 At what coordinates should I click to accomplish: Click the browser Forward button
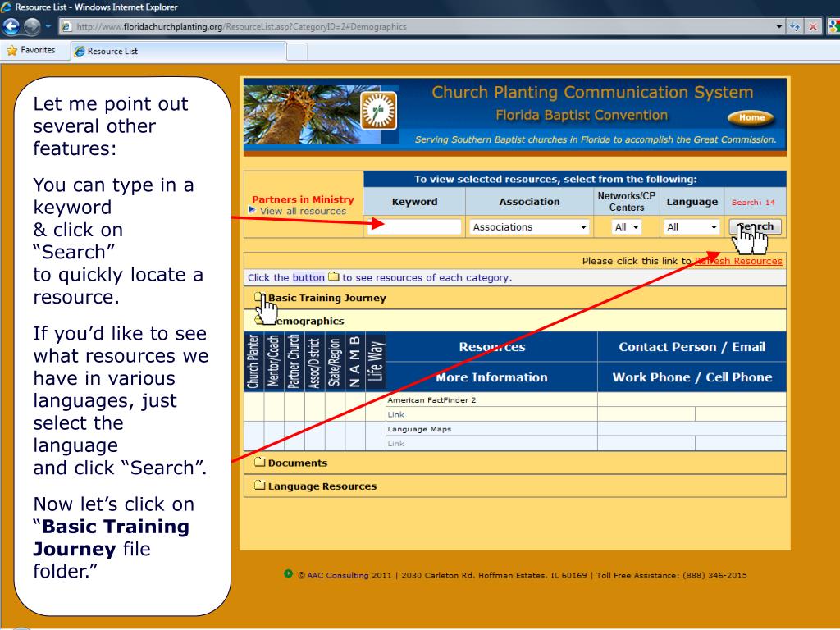(x=32, y=25)
